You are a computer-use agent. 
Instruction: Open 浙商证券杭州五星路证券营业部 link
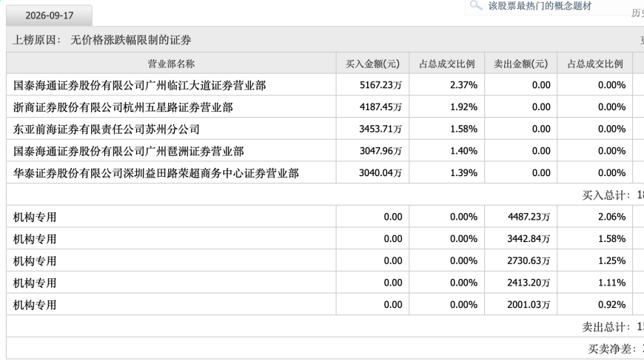(123, 107)
